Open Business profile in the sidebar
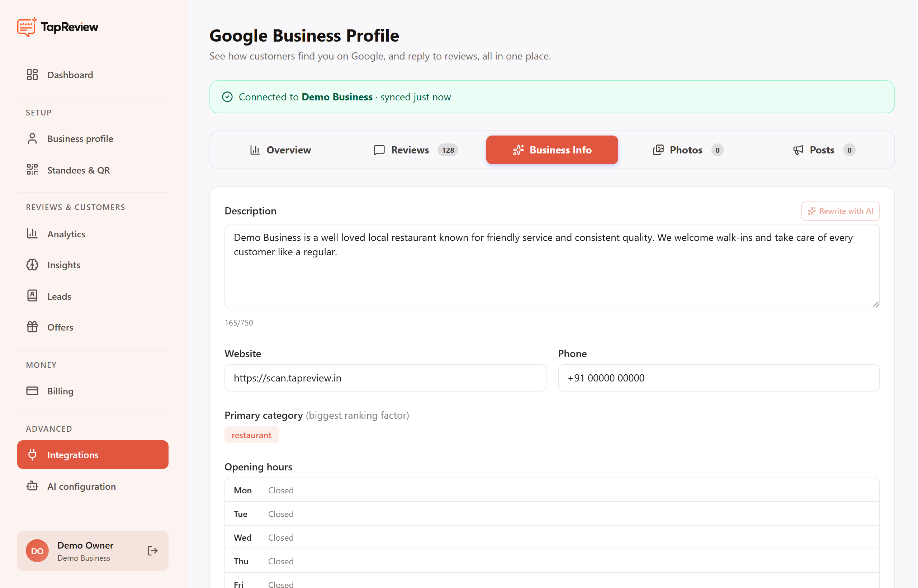The width and height of the screenshot is (918, 588). [93, 139]
